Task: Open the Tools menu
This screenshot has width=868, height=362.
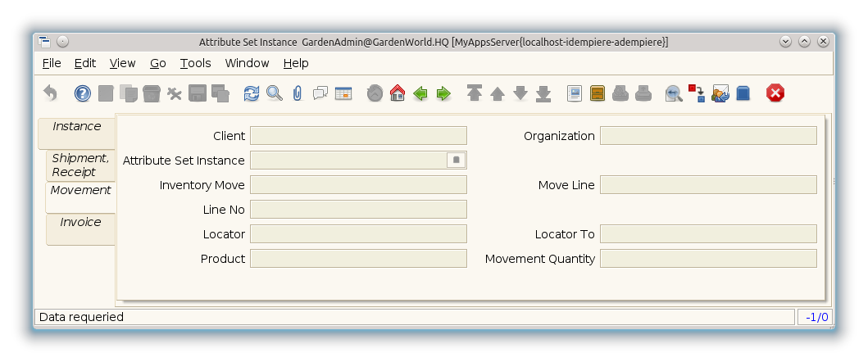Action: 195,63
